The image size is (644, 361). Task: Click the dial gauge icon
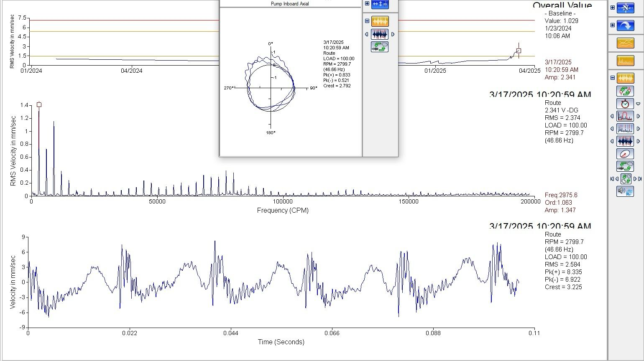coord(625,154)
